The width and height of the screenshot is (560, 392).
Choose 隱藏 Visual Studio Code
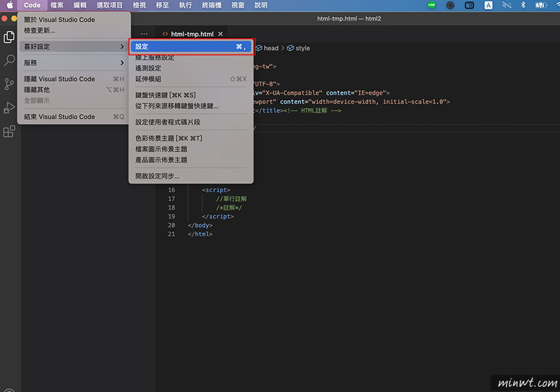[x=74, y=79]
